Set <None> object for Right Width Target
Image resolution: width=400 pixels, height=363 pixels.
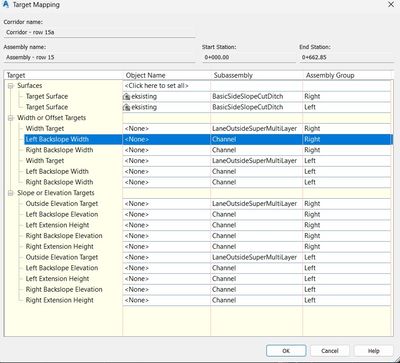point(166,129)
